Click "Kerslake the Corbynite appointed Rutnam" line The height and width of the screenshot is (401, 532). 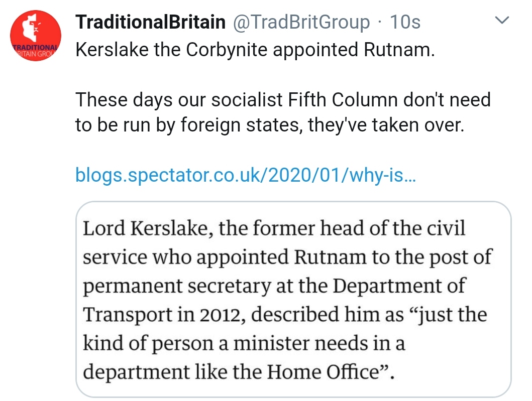(255, 50)
